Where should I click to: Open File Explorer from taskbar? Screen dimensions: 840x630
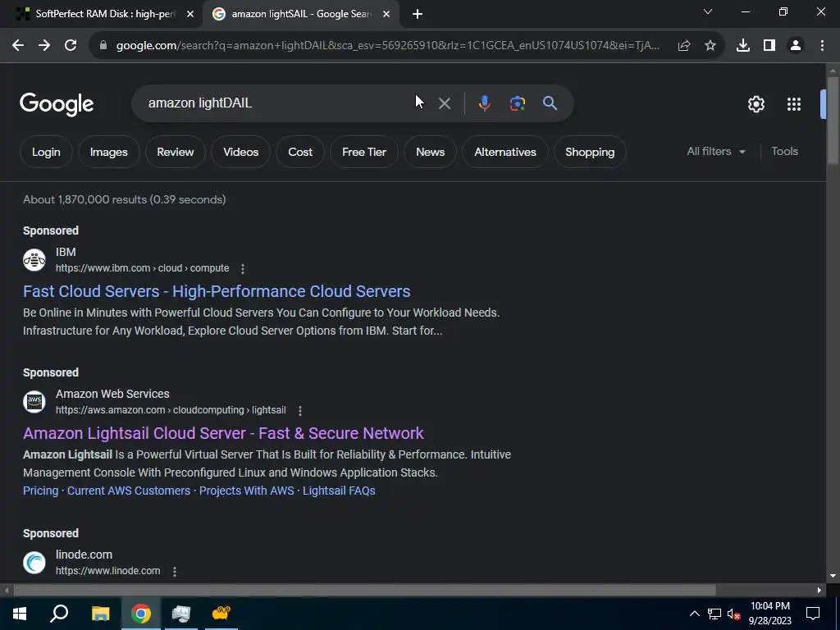coord(100,614)
